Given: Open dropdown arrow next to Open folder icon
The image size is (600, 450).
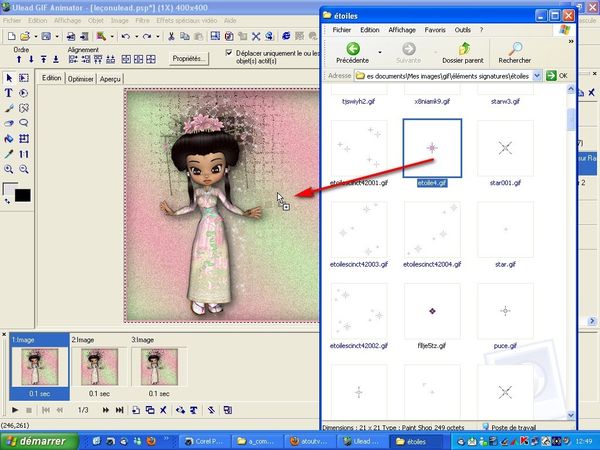Looking at the screenshot, I should 36,37.
